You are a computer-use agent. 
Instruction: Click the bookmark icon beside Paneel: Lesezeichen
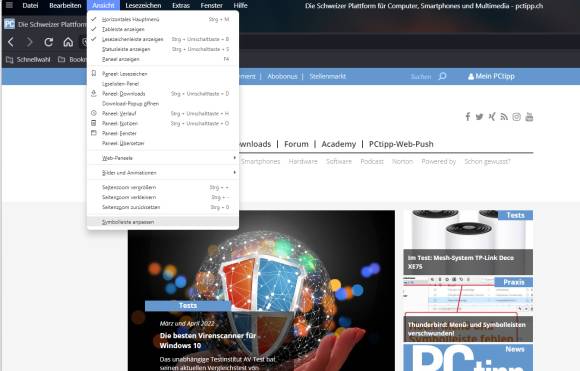[x=94, y=74]
